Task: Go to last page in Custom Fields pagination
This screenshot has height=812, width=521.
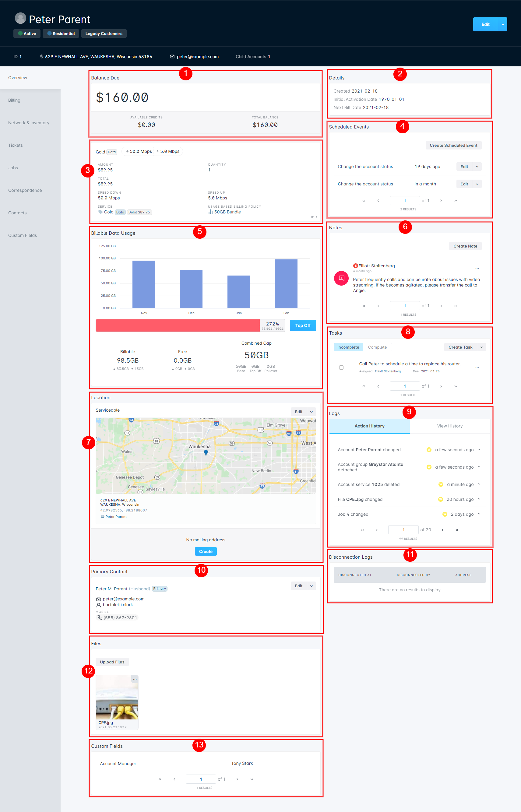Action: pos(252,779)
